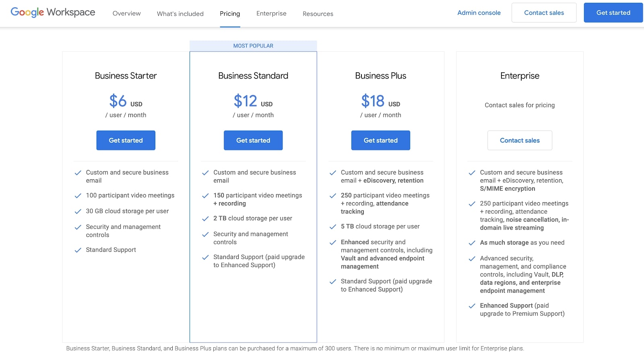The height and width of the screenshot is (363, 644).
Task: Click Contact sales in the header
Action: click(544, 13)
